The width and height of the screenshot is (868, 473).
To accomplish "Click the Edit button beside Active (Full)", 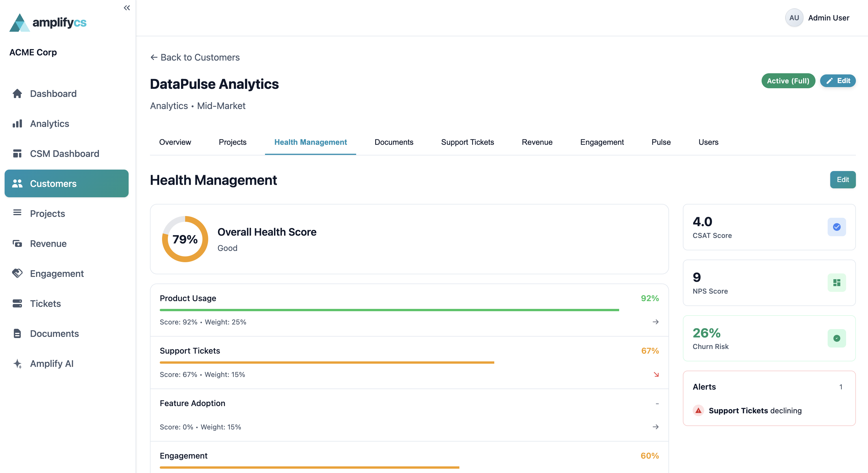I will coord(838,81).
